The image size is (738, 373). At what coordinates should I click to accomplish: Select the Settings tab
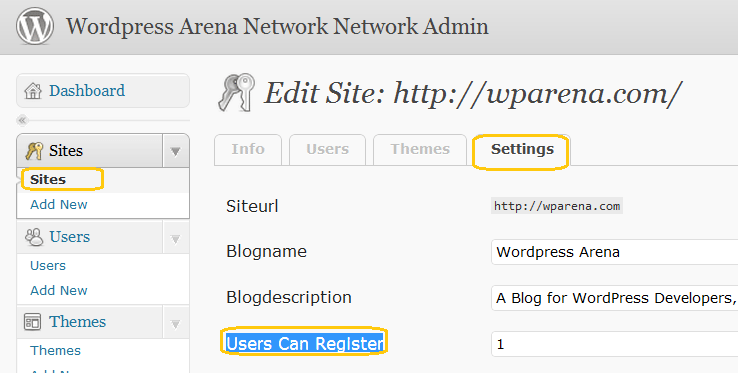[522, 150]
